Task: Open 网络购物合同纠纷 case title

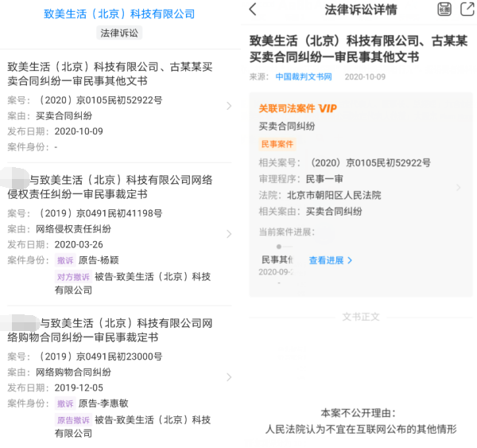Action: [110, 330]
